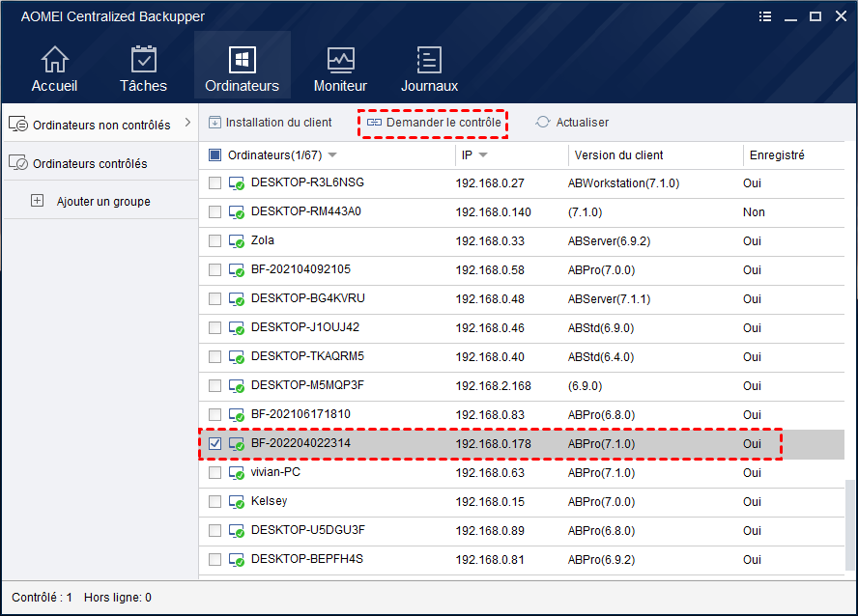
Task: Open the Moniteur chart icon
Action: point(340,60)
